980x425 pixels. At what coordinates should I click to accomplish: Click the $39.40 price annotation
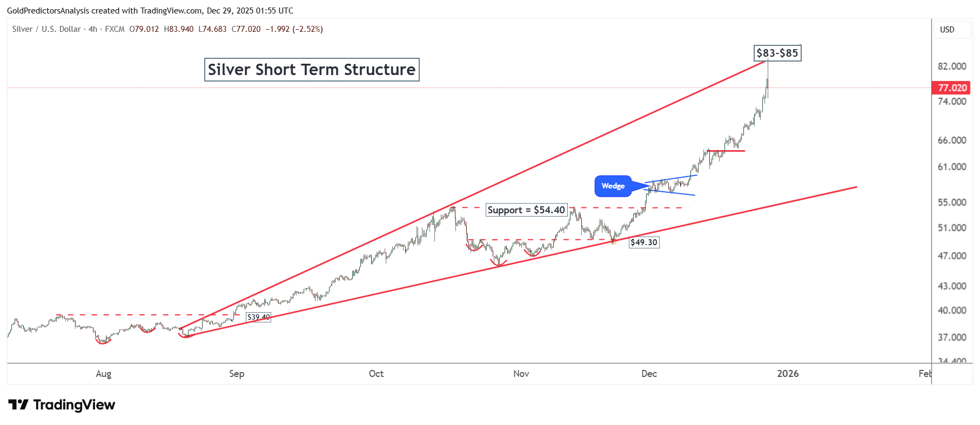258,317
